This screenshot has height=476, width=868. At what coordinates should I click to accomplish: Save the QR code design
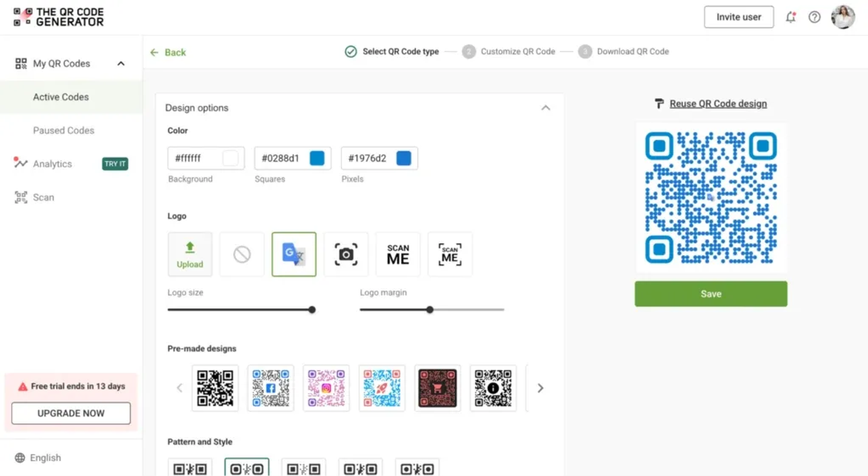711,294
